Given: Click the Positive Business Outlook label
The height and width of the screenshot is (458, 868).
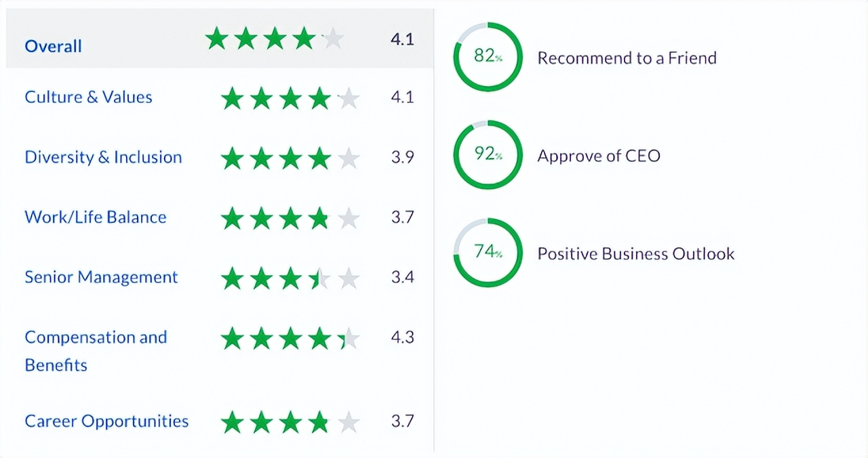Looking at the screenshot, I should pyautogui.click(x=635, y=253).
